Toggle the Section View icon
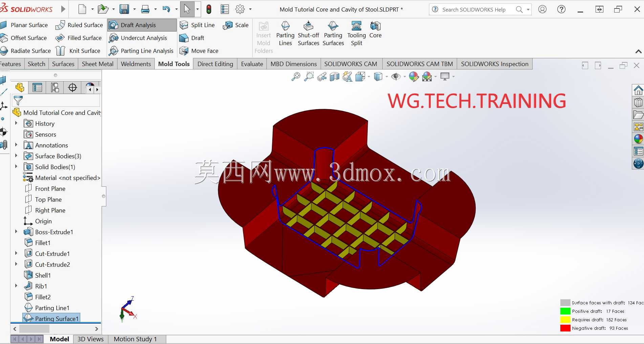 (x=335, y=77)
